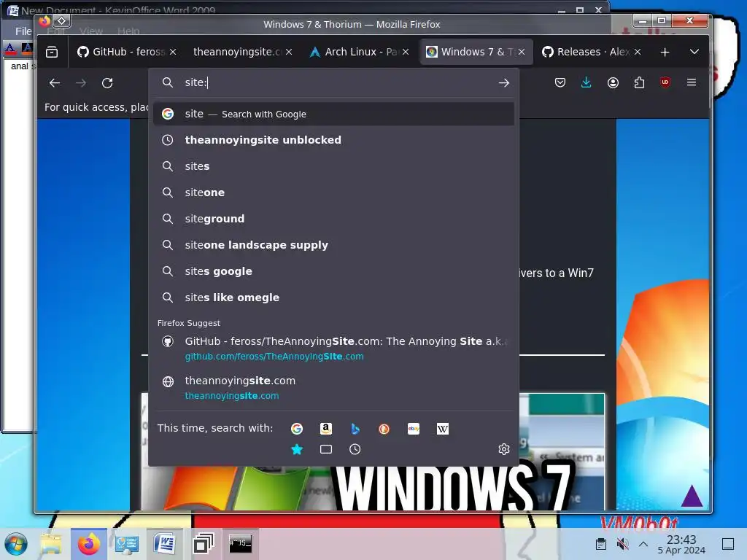747x560 pixels.
Task: Search history using the clock icon
Action: click(355, 449)
